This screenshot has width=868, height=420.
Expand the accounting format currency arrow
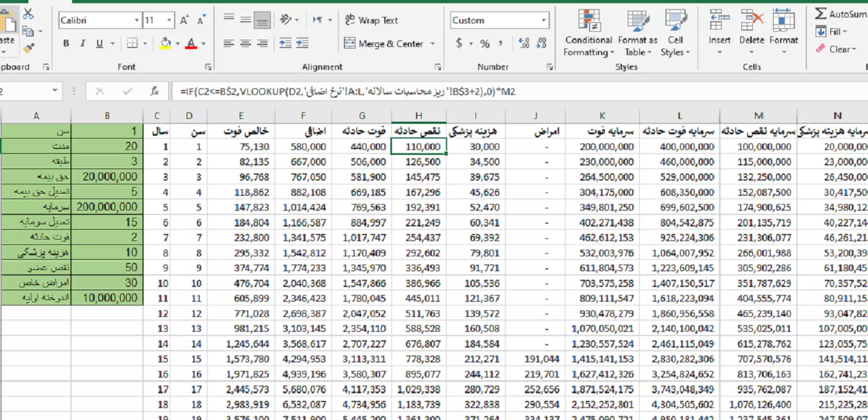(471, 44)
